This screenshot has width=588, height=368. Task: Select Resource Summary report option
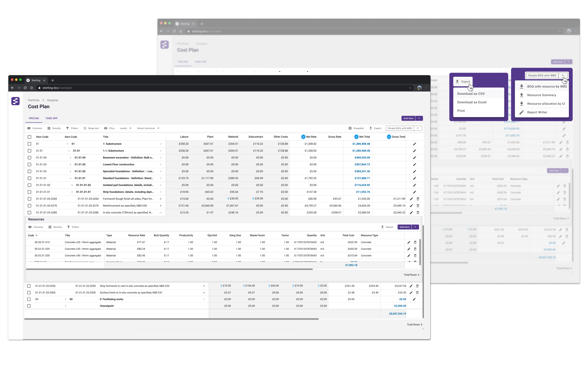(x=542, y=95)
